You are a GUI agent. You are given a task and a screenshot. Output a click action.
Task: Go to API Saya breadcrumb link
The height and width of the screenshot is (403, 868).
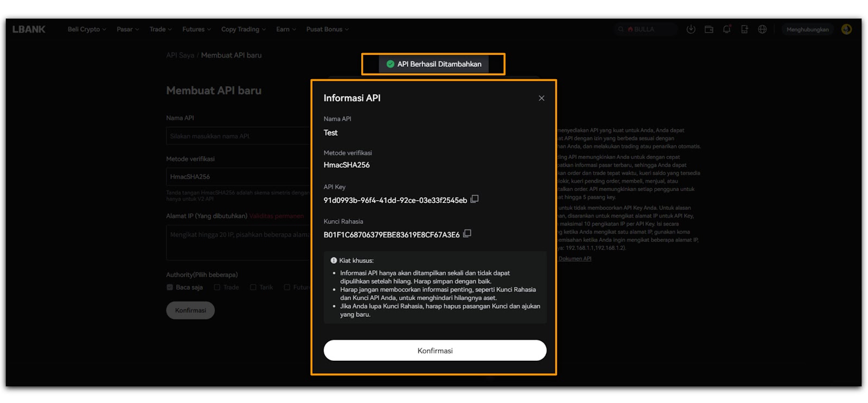[x=180, y=55]
